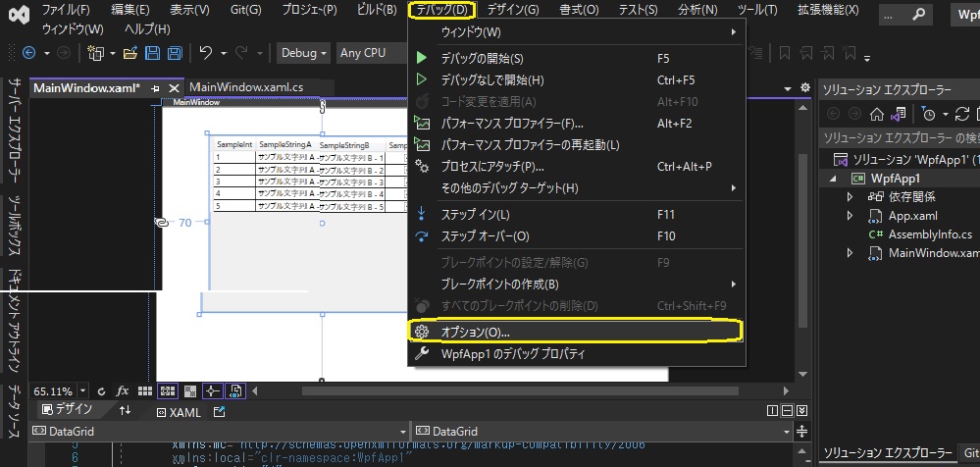This screenshot has width=980, height=467.
Task: Click the Save icon in toolbar
Action: click(x=152, y=53)
